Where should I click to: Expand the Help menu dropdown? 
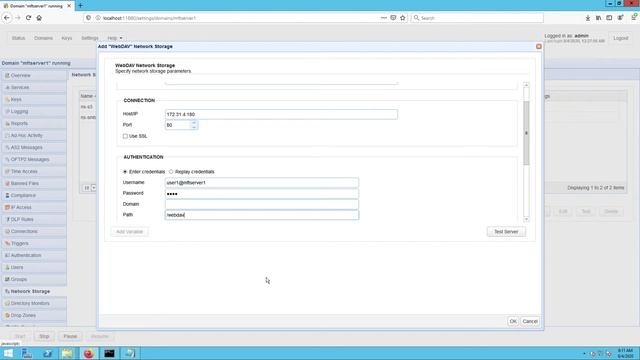pos(115,38)
